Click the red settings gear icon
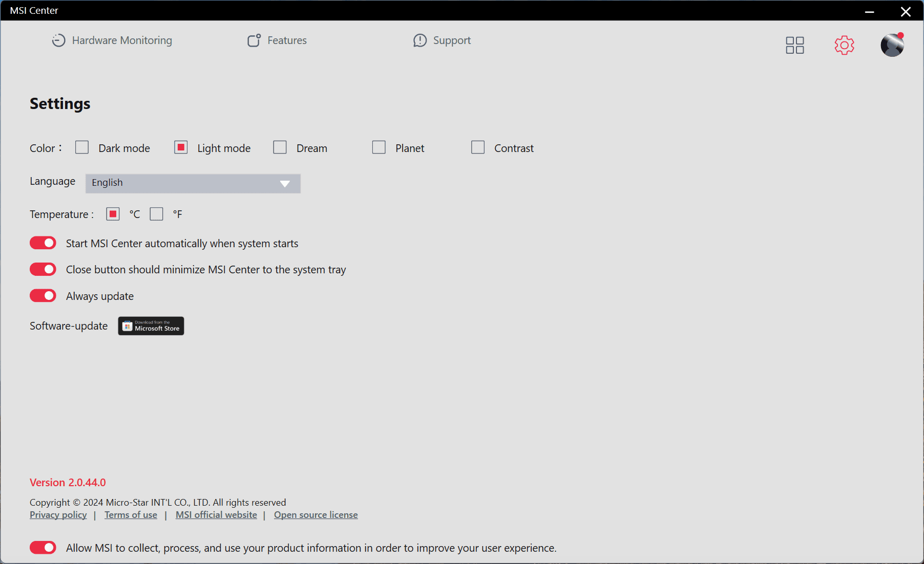This screenshot has height=564, width=924. [844, 45]
